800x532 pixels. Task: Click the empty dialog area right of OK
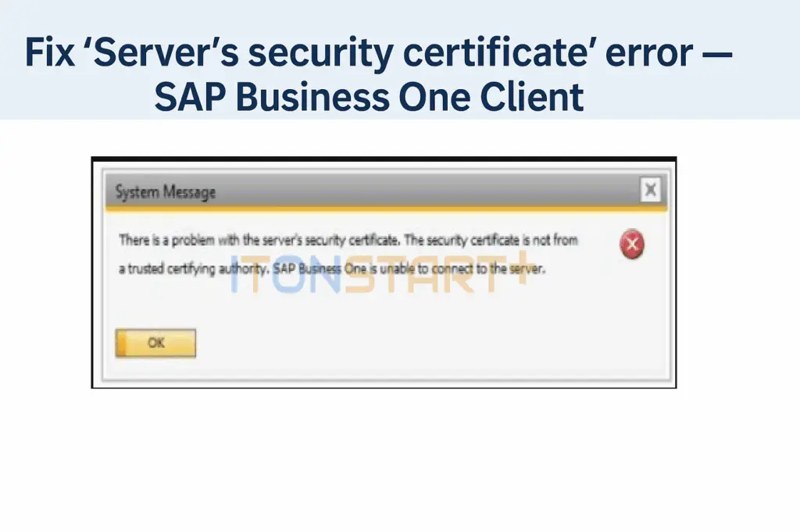[430, 344]
